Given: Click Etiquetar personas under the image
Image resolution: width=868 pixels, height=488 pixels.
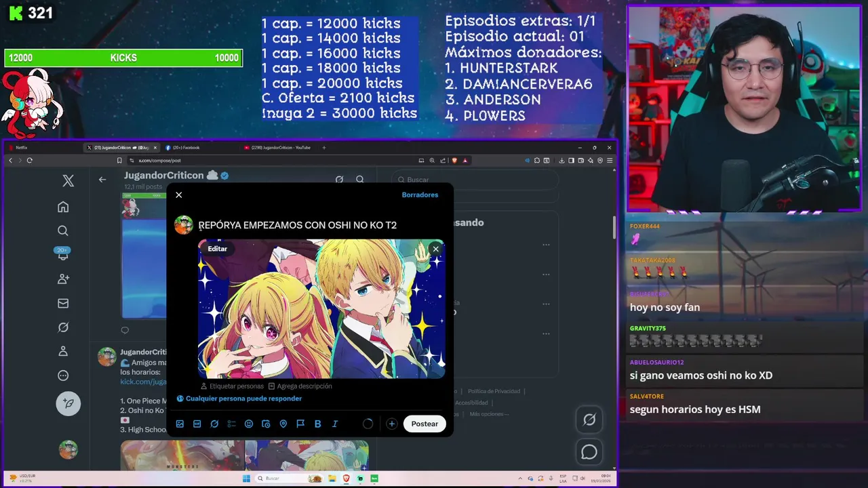Looking at the screenshot, I should 232,386.
